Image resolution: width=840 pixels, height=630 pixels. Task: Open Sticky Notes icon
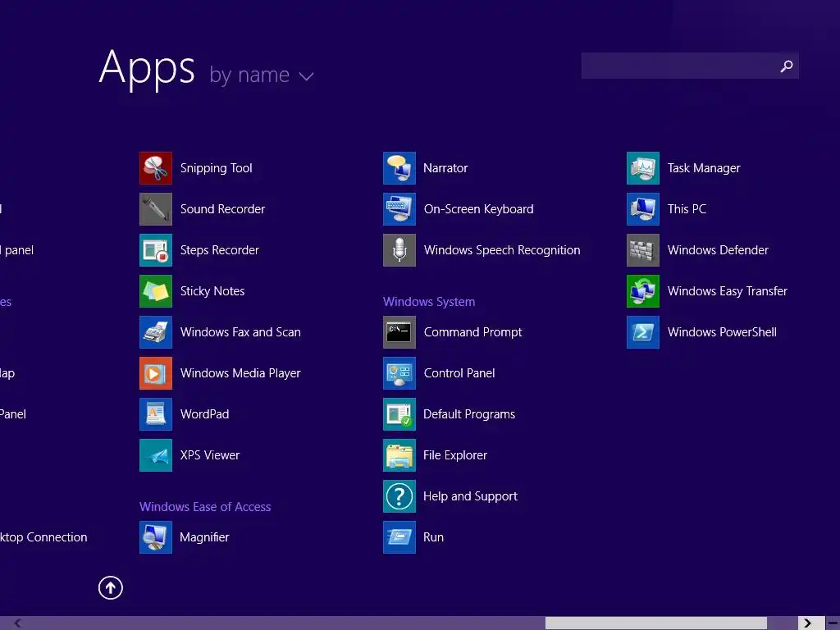pyautogui.click(x=156, y=291)
